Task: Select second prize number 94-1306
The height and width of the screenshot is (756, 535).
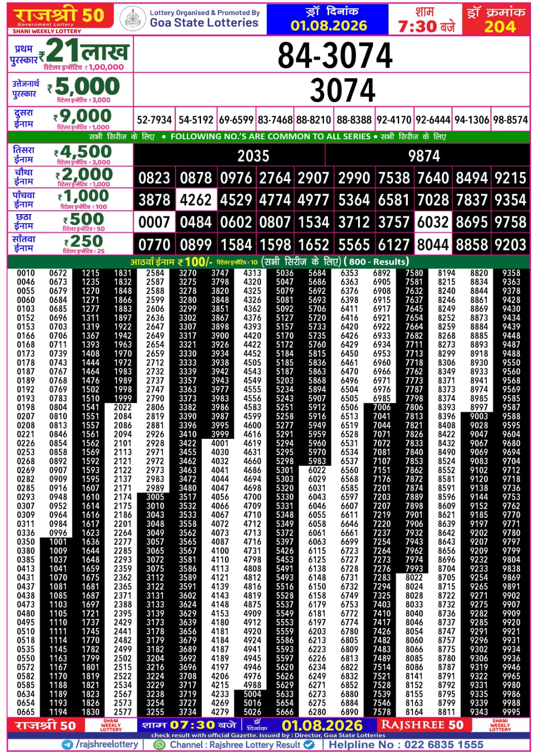Action: [472, 120]
